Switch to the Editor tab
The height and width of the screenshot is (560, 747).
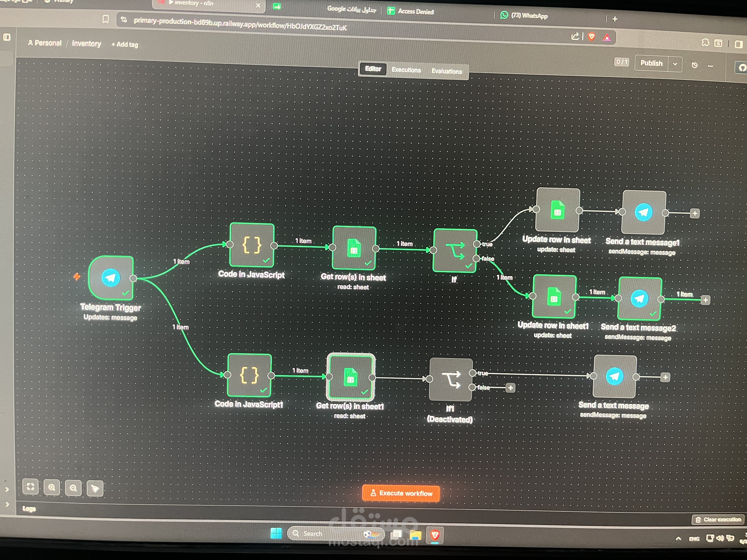click(x=373, y=69)
